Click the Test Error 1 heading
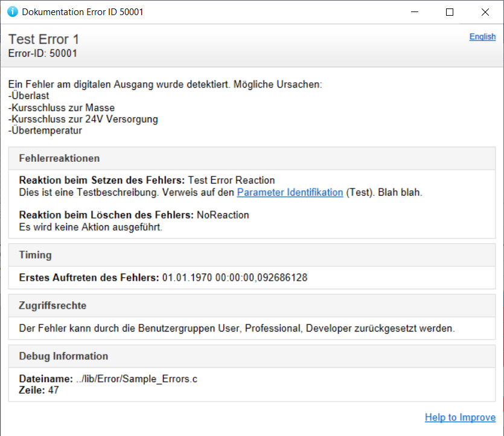Screen dimensions: 504x436 pyautogui.click(x=43, y=39)
